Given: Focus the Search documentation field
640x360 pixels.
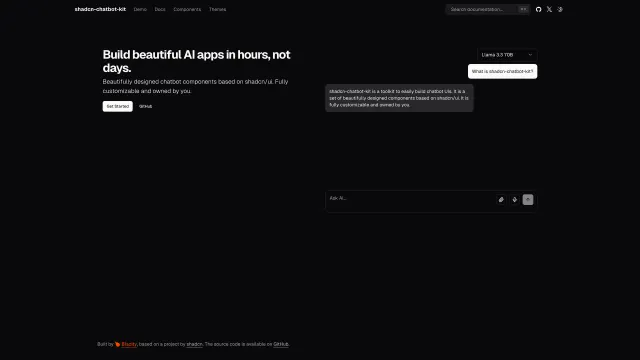Looking at the screenshot, I should pos(488,9).
